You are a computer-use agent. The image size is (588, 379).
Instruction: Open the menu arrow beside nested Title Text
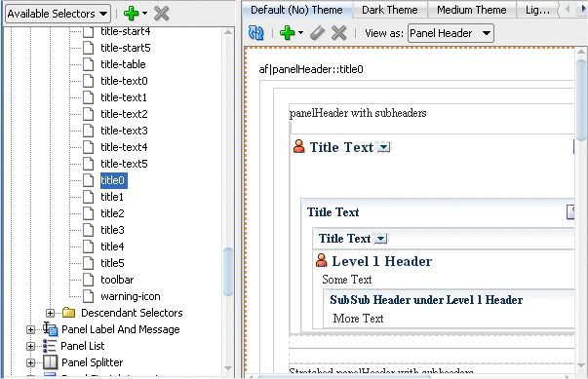point(380,239)
